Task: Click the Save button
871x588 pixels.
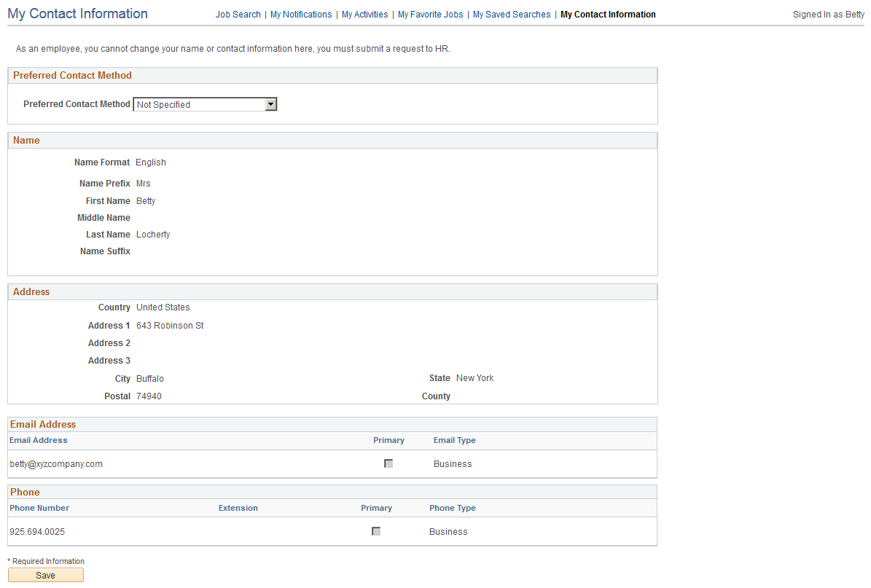Action: [x=45, y=575]
